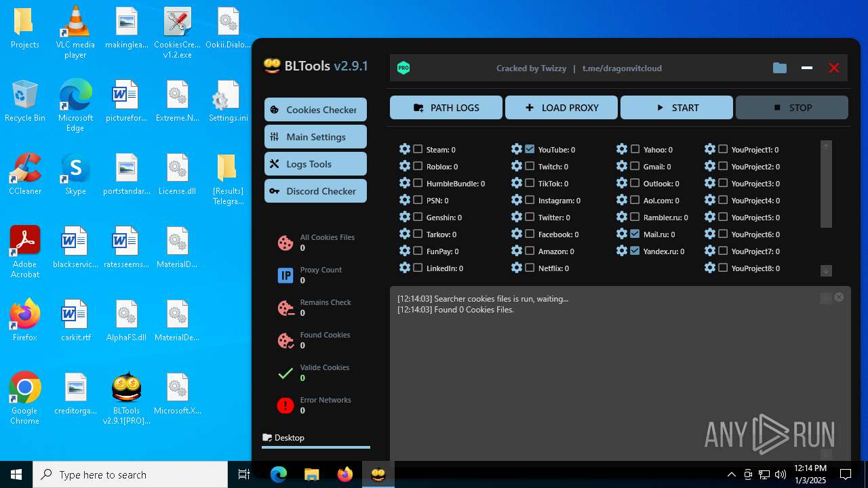The height and width of the screenshot is (488, 868).
Task: Open settings gear for LinkedIn
Action: [405, 268]
